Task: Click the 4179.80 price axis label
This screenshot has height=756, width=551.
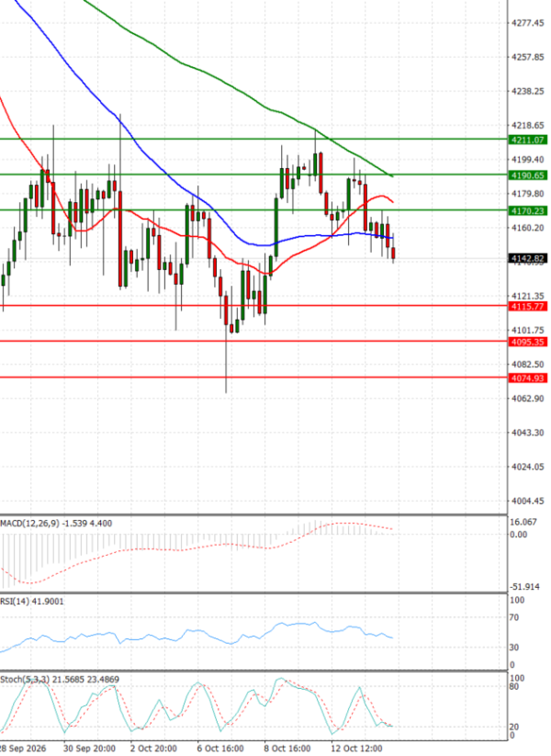Action: [528, 194]
